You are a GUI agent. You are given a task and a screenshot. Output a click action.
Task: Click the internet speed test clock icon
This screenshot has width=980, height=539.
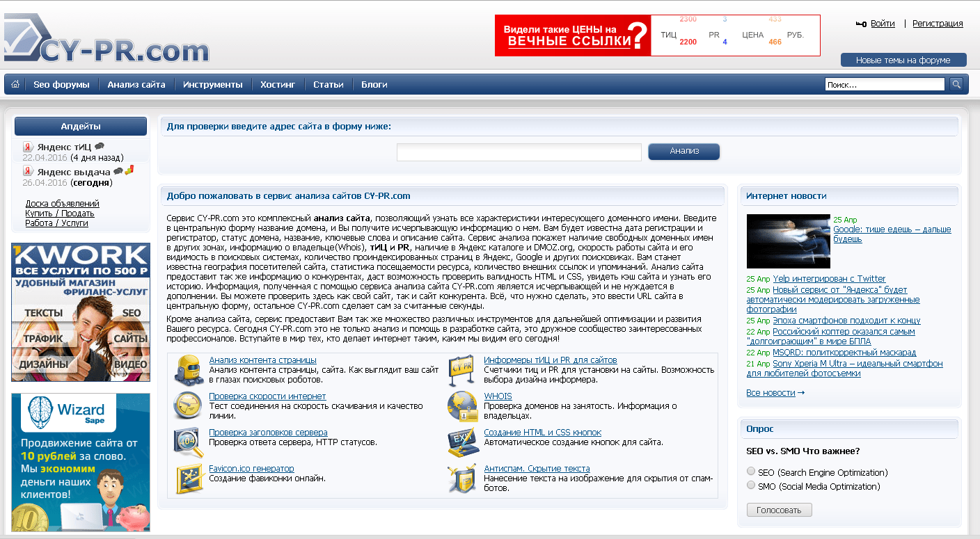tap(188, 405)
